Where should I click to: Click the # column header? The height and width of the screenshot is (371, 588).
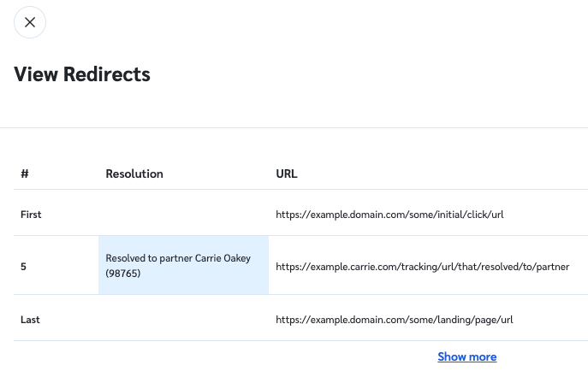click(25, 174)
